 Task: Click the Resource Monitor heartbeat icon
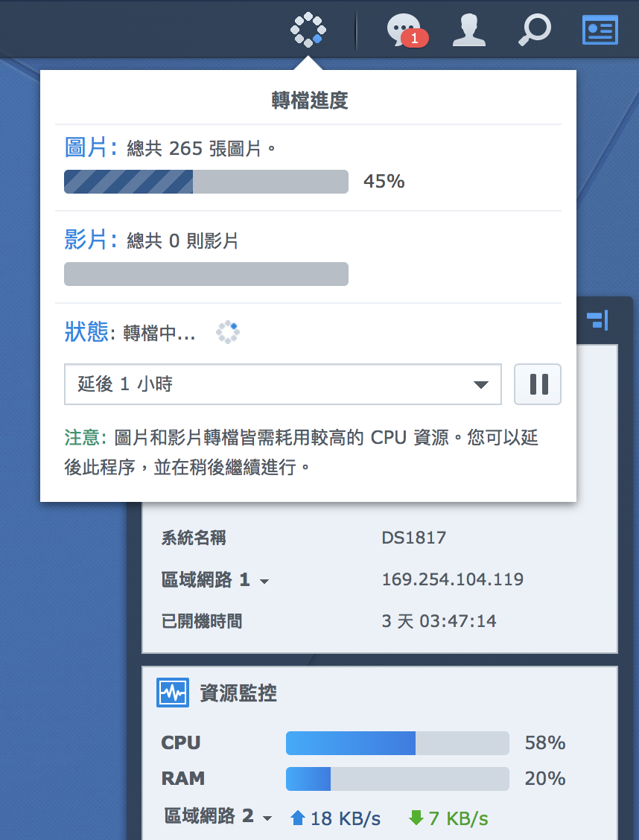coord(172,693)
